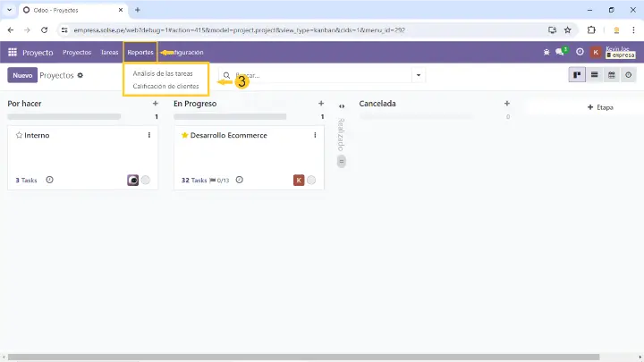The width and height of the screenshot is (644, 362).
Task: Click the debug bug icon in navbar
Action: pos(547,53)
